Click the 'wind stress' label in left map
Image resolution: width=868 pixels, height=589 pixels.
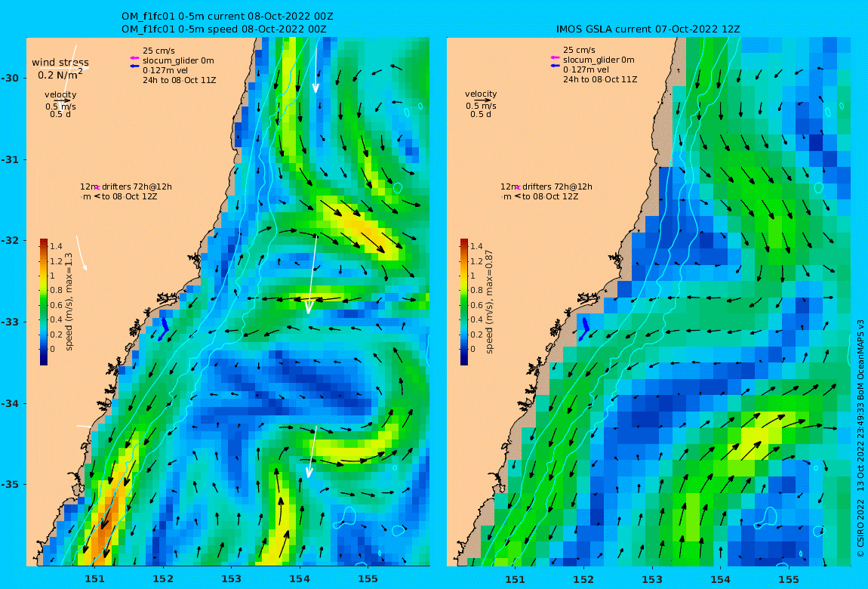[60, 63]
